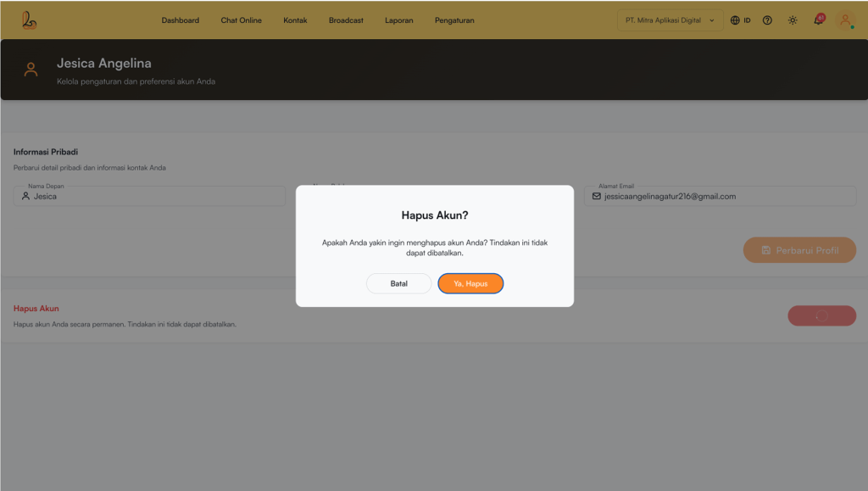Expand the PT. Mitra Aplikasi Digital dropdown
Screen dimensions: 868x491
click(669, 20)
